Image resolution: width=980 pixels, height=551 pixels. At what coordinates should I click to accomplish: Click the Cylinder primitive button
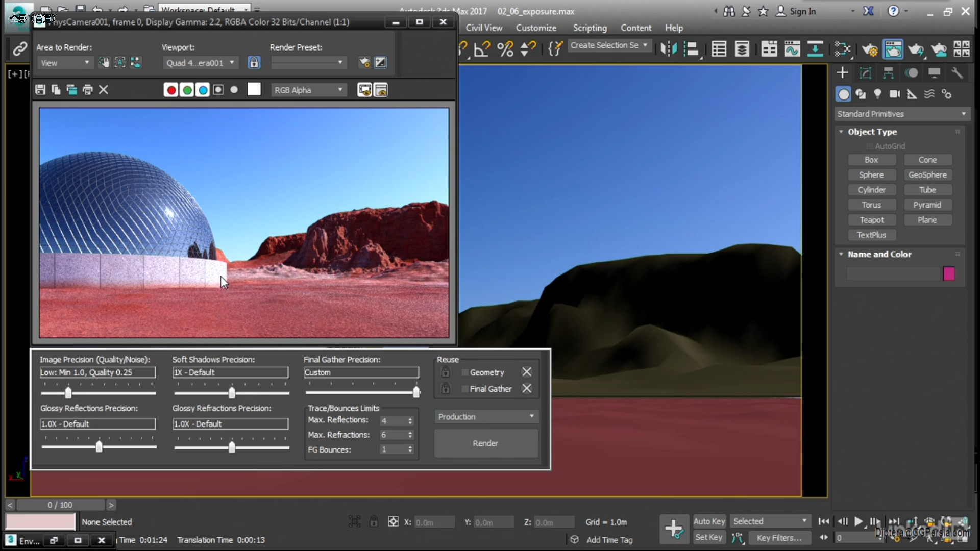(872, 190)
